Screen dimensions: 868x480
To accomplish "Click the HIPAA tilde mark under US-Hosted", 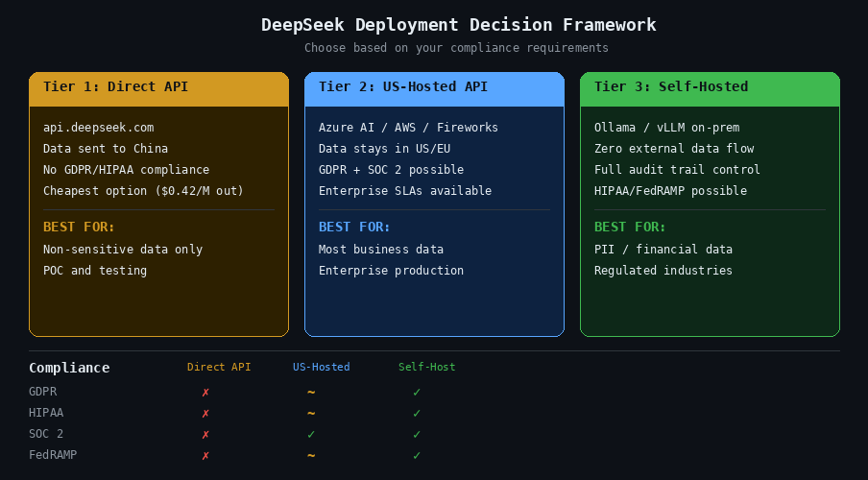I will click(x=311, y=413).
